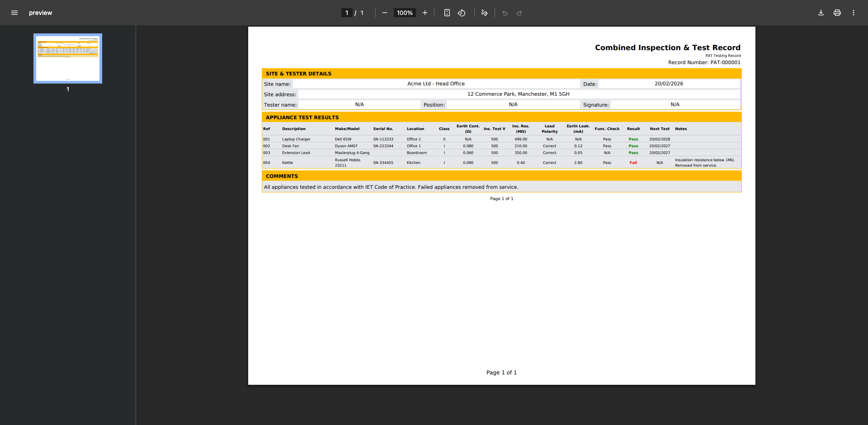
Task: Zoom in on the document
Action: [425, 13]
